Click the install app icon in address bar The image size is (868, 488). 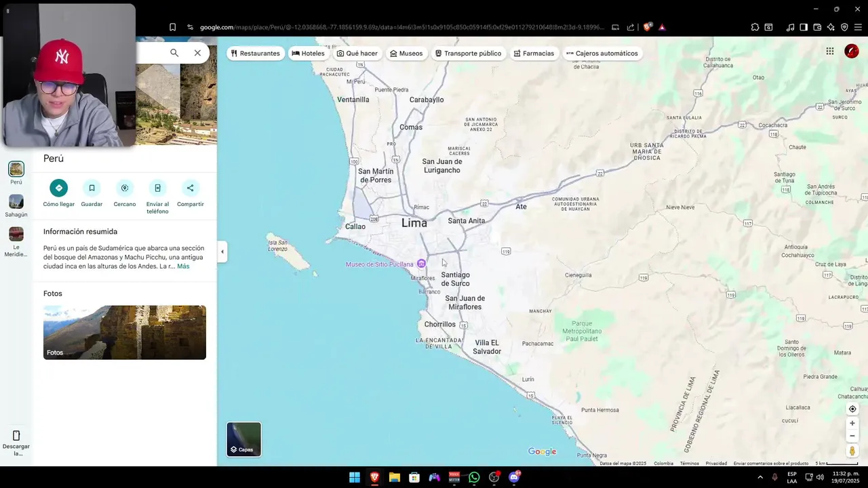coord(615,27)
